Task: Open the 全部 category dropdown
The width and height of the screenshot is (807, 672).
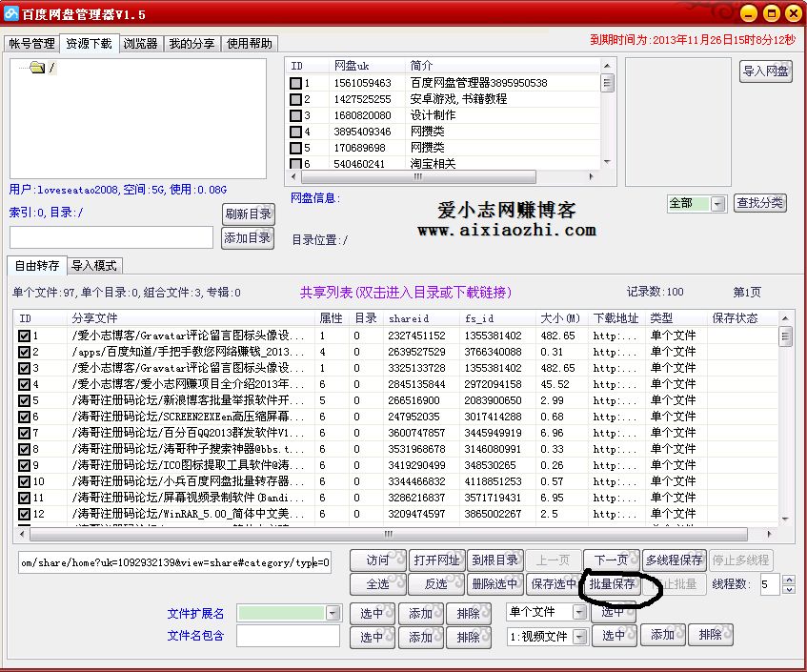Action: tap(717, 204)
